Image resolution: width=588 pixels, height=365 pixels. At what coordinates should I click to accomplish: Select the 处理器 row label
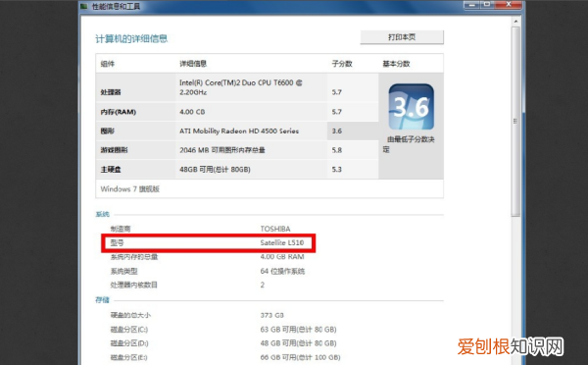[x=111, y=92]
